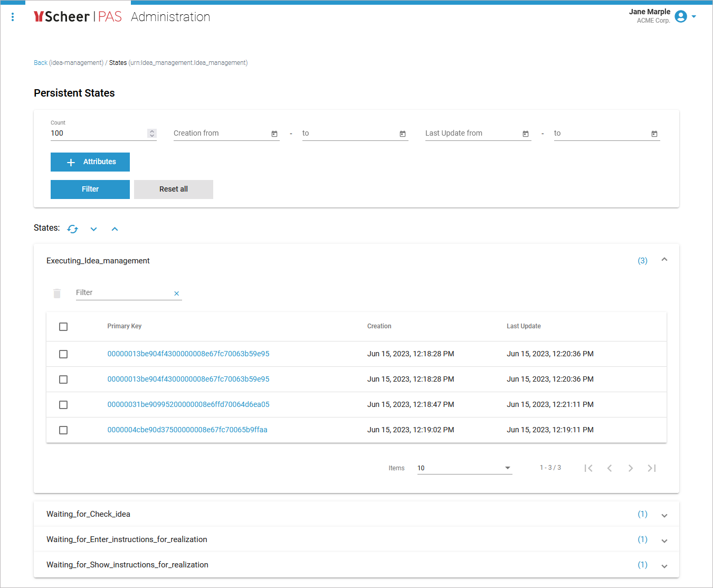This screenshot has height=588, width=713.
Task: Click the user profile avatar icon
Action: pyautogui.click(x=681, y=17)
